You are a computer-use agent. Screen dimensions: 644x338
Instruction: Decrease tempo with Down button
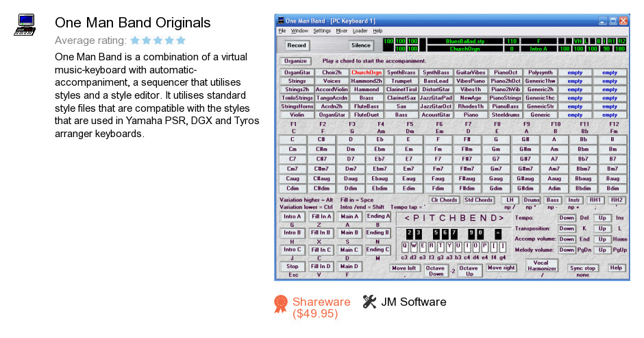(x=567, y=218)
